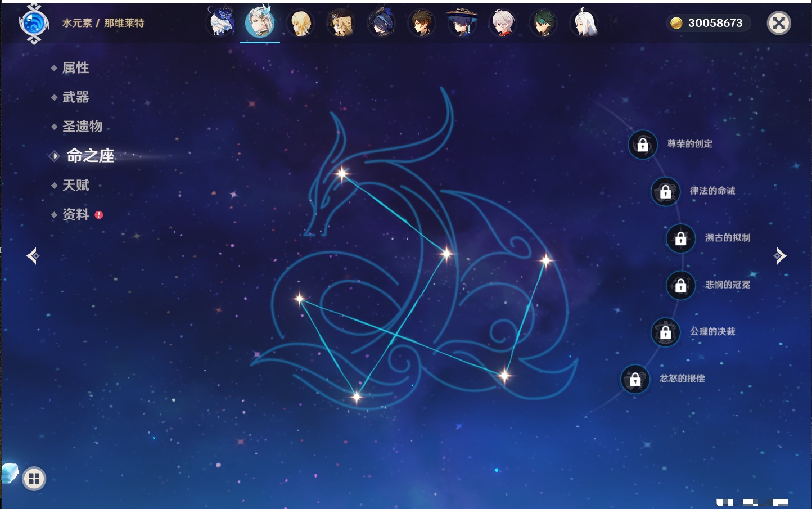Screen dimensions: 812x509
Task: Switch to Zhongli's brown-haired portrait
Action: (421, 24)
